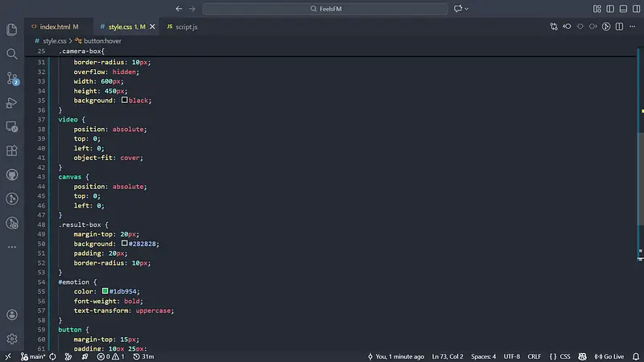Open Source Control view with badge
644x362 pixels.
click(12, 78)
